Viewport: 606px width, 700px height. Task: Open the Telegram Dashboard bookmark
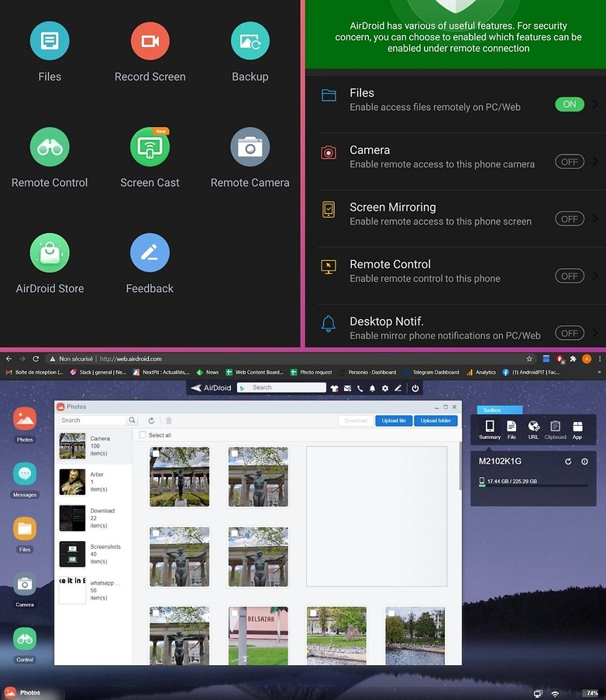point(432,372)
